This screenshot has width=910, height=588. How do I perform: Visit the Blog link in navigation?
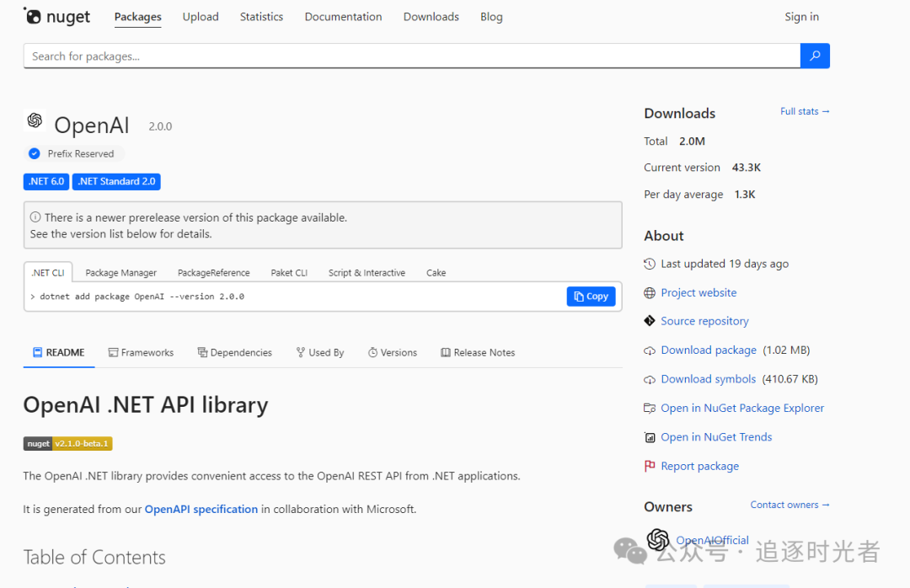coord(491,17)
